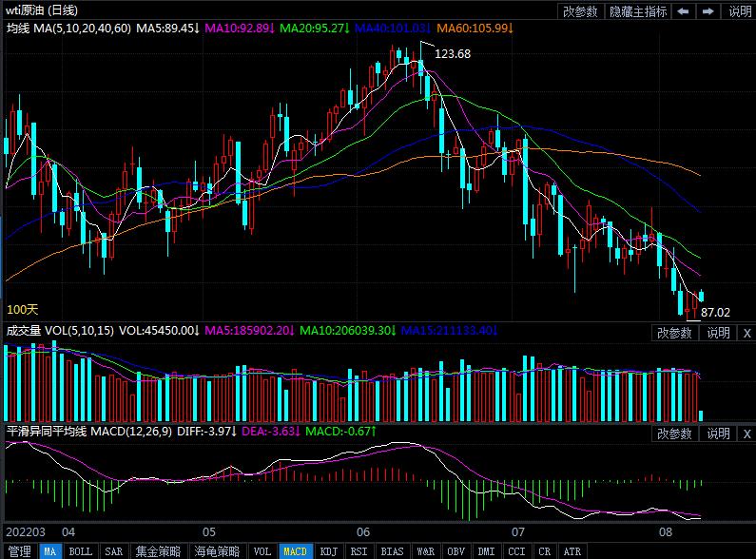Click 改参数 for the main chart
The height and width of the screenshot is (559, 756).
click(580, 11)
